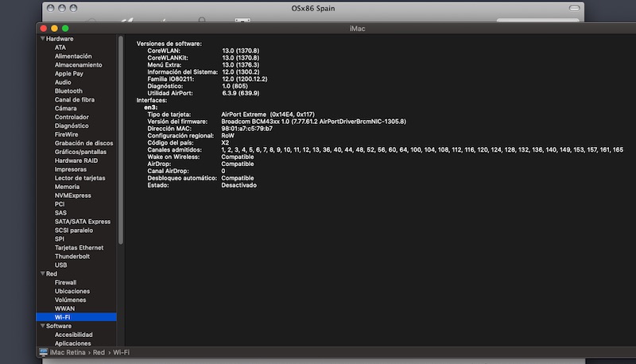636x364 pixels.
Task: Collapse the Red section triangle
Action: pos(43,273)
